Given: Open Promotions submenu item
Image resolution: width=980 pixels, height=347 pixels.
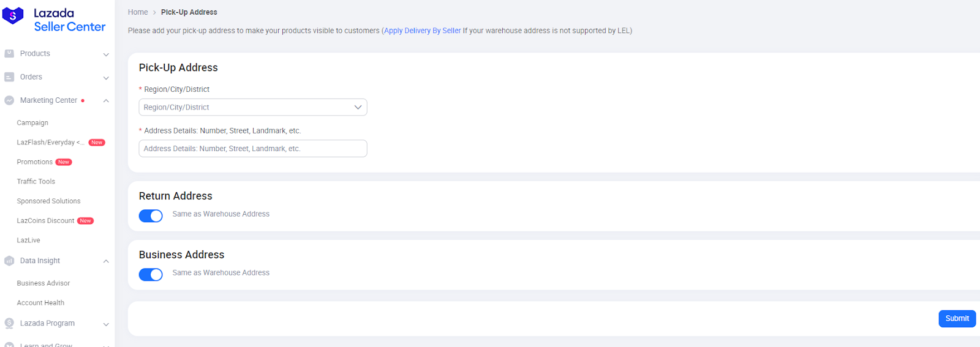Looking at the screenshot, I should [35, 162].
